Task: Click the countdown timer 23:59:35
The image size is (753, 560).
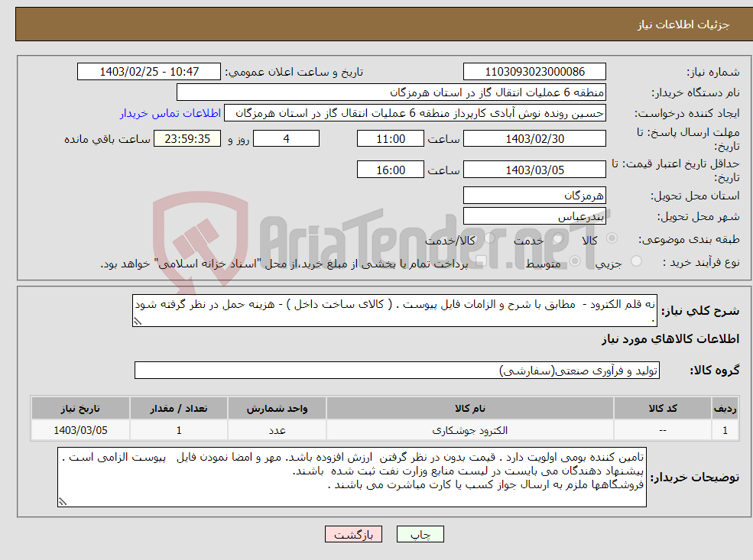Action: [187, 139]
